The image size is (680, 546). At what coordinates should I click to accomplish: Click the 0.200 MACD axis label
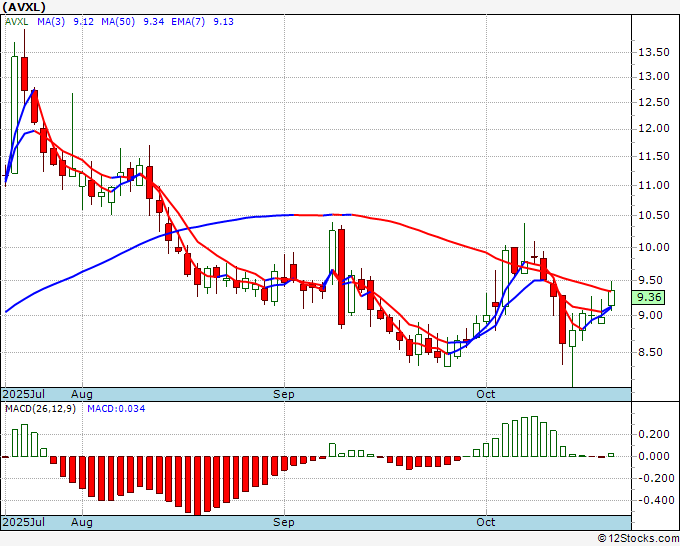click(x=654, y=435)
